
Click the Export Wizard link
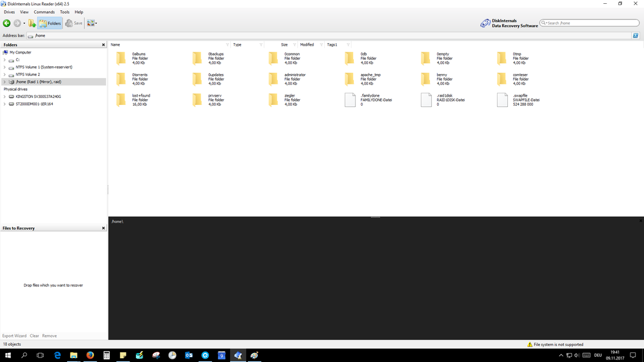coord(14,336)
